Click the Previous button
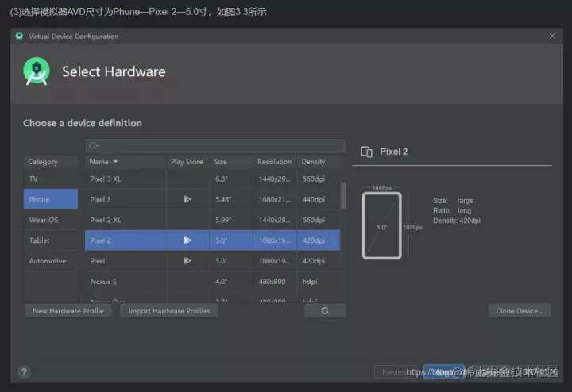This screenshot has height=392, width=572. (396, 372)
